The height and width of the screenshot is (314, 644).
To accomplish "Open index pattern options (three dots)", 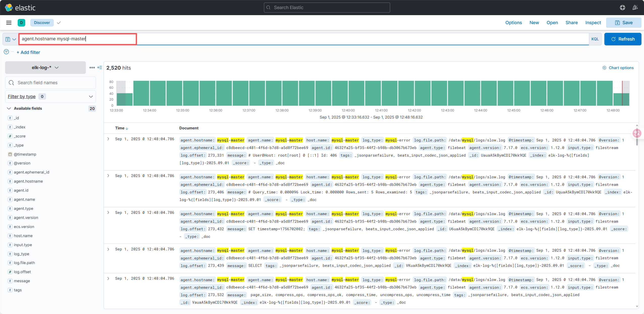I will coord(92,68).
